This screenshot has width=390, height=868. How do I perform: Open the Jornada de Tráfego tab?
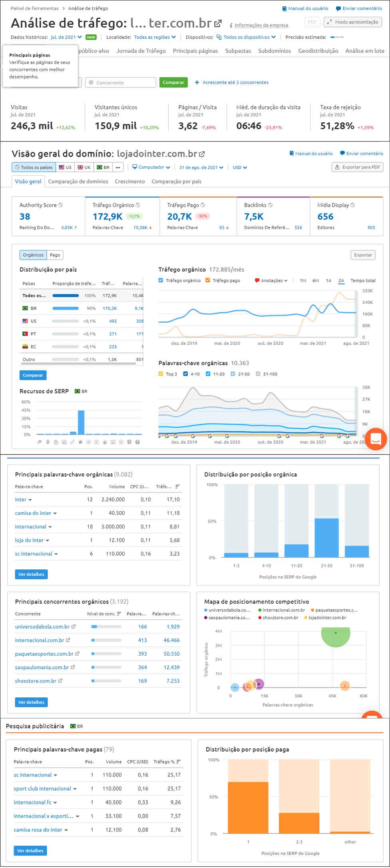pos(141,51)
